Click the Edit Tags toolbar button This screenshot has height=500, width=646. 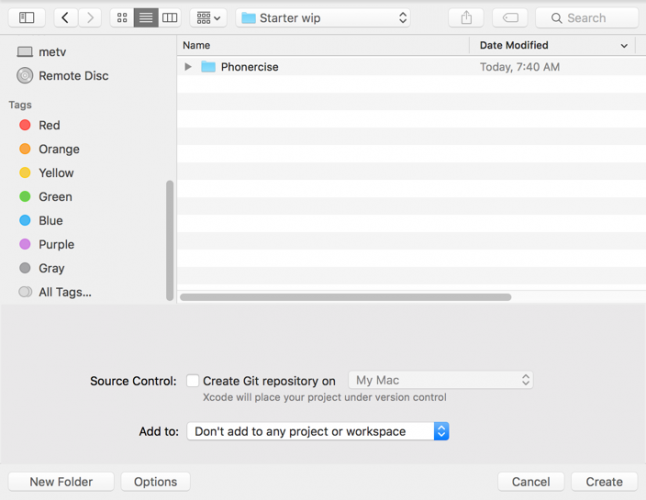tap(510, 18)
